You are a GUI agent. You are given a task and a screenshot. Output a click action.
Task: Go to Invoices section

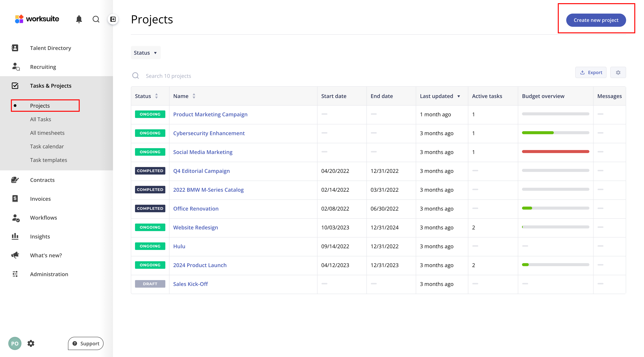40,199
